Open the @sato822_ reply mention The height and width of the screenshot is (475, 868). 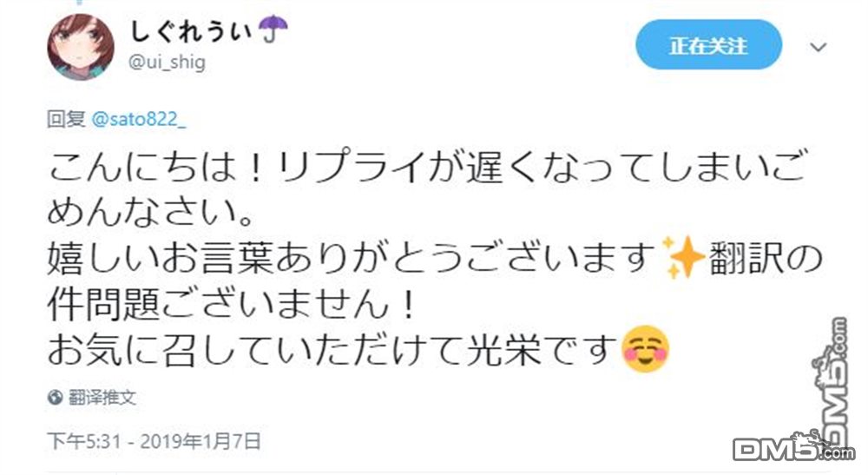coord(138,119)
